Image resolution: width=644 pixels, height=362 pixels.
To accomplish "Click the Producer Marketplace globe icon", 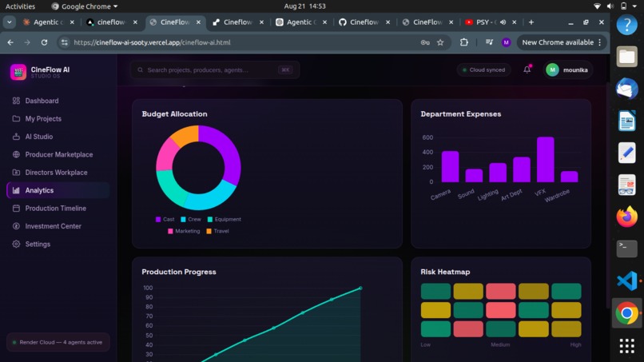I will point(16,154).
